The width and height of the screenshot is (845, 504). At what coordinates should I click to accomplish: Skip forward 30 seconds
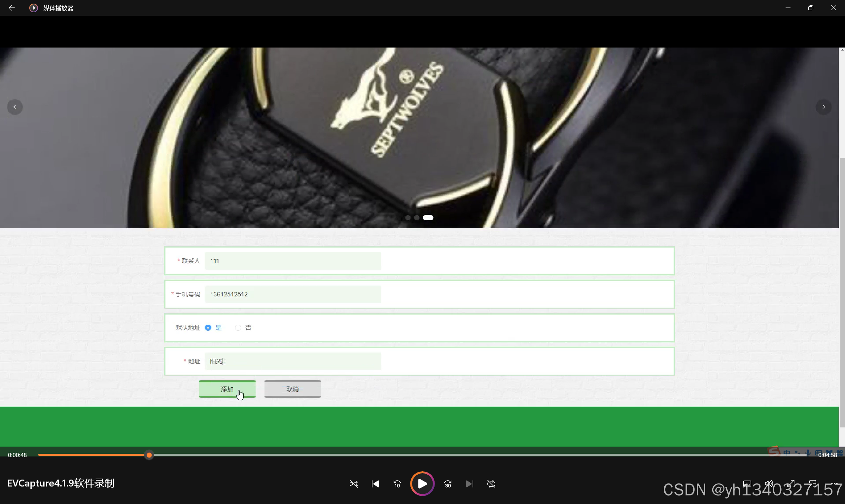(x=448, y=484)
